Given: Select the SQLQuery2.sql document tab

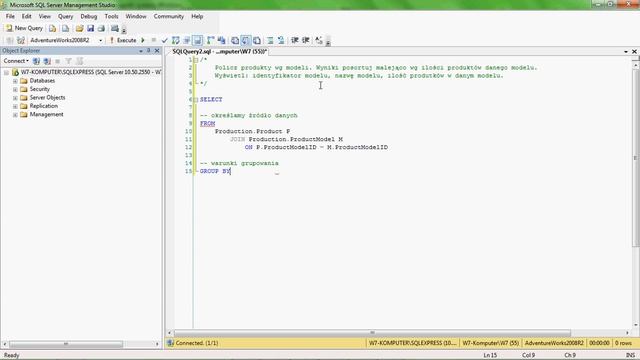Looking at the screenshot, I should click(219, 51).
